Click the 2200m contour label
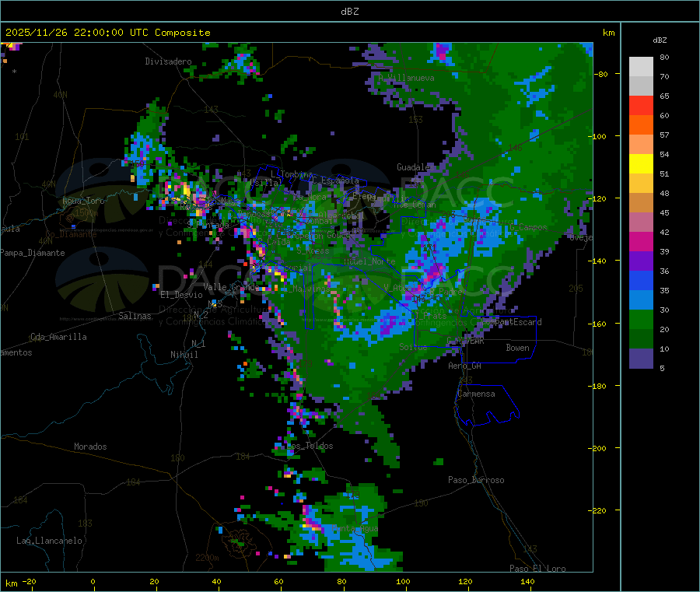 point(207,558)
